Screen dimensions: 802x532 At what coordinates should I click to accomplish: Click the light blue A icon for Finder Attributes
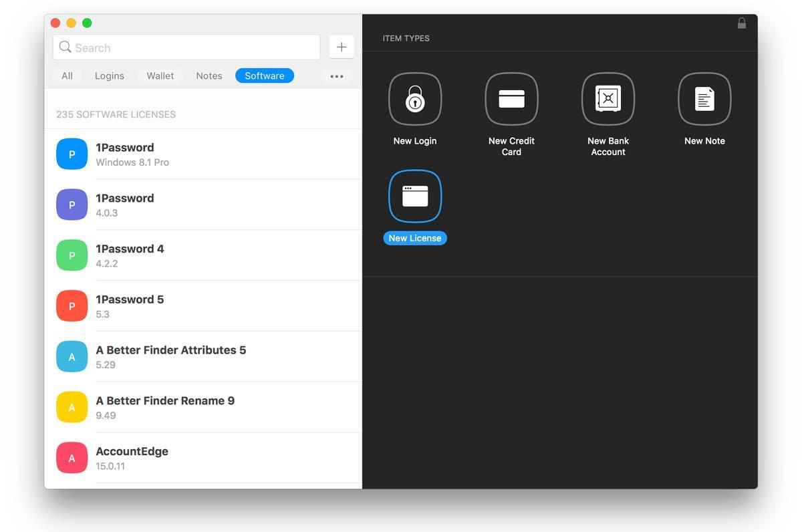coord(72,357)
